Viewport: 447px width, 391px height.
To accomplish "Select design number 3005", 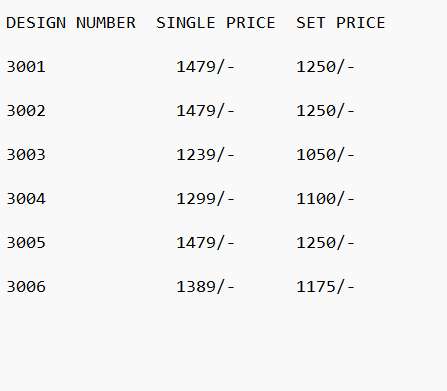I will (x=26, y=242).
